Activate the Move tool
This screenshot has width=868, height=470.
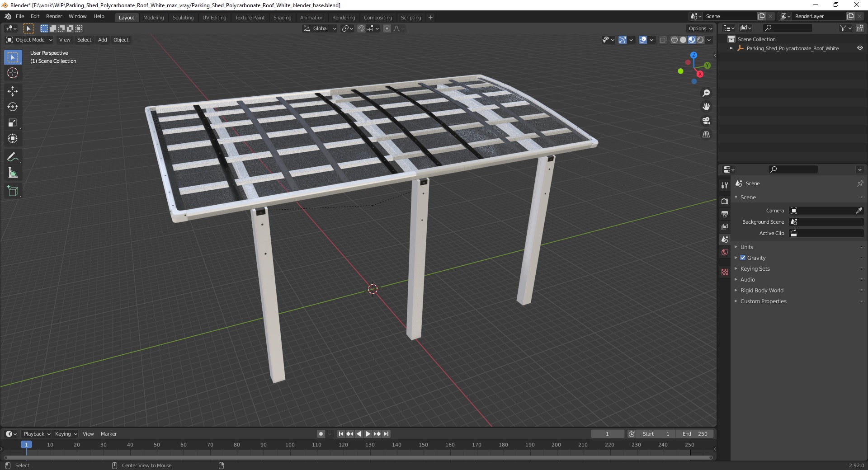pyautogui.click(x=13, y=91)
